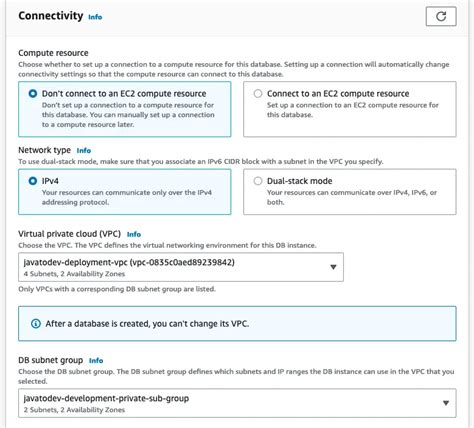Click the refresh icon in Connectivity header
Screen dimensions: 474x428
(441, 16)
